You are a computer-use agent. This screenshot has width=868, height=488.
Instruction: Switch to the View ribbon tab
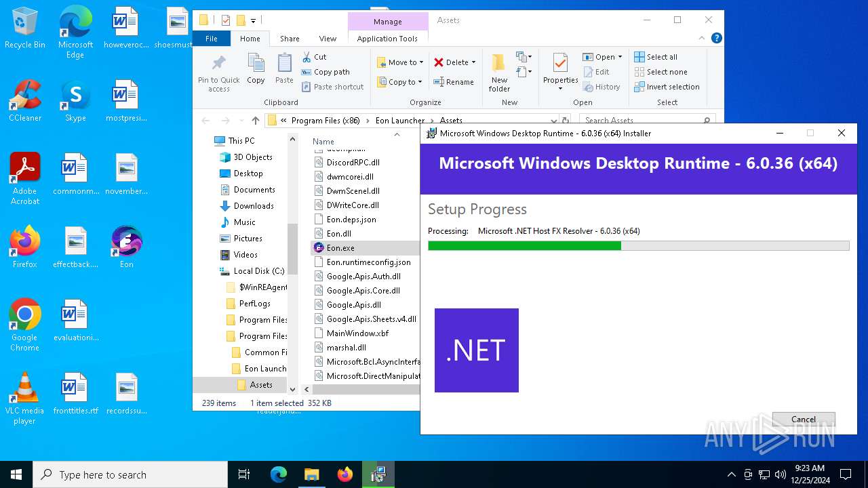pos(328,39)
